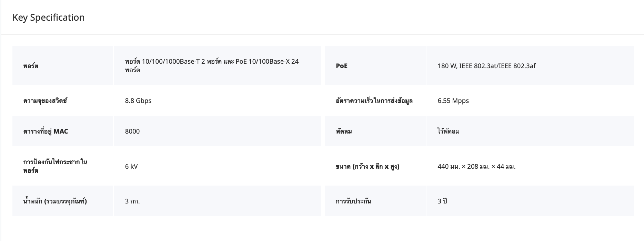Click the 8.8 Gbps value
Image resolution: width=644 pixels, height=241 pixels.
point(138,101)
